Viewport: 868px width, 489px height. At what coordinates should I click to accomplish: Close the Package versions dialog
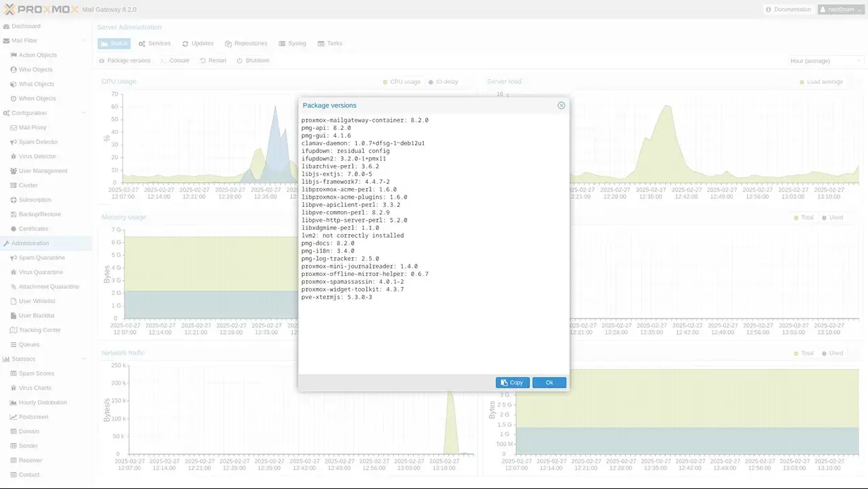coord(561,106)
